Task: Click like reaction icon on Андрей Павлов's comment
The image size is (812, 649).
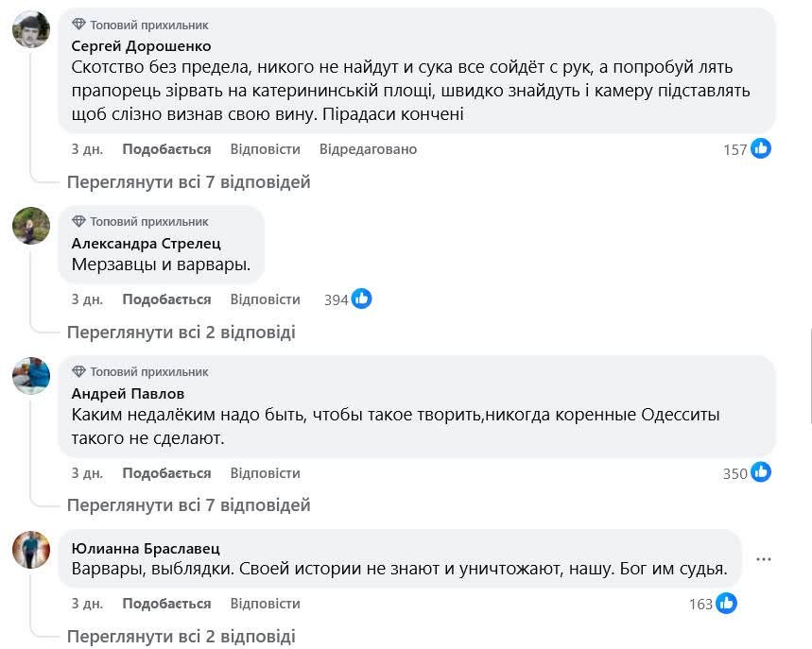Action: (x=761, y=473)
